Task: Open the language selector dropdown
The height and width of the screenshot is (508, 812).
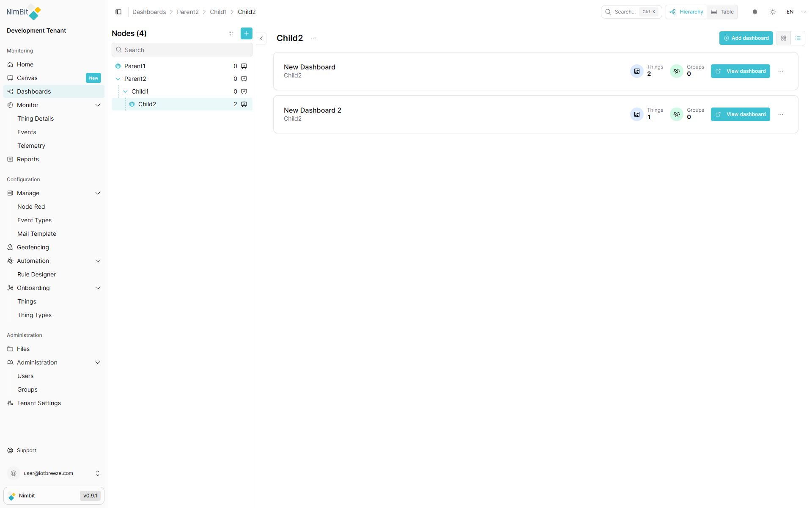Action: (x=795, y=12)
